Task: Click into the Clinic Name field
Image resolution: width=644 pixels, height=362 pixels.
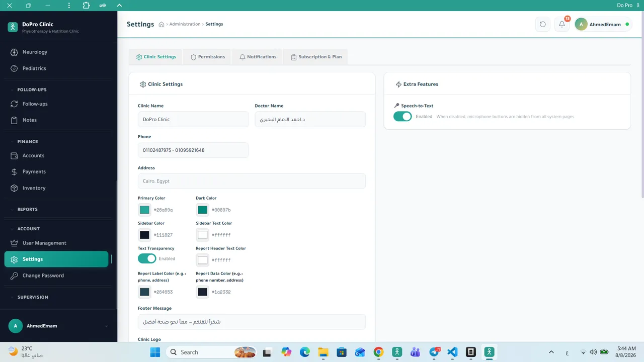Action: (193, 119)
